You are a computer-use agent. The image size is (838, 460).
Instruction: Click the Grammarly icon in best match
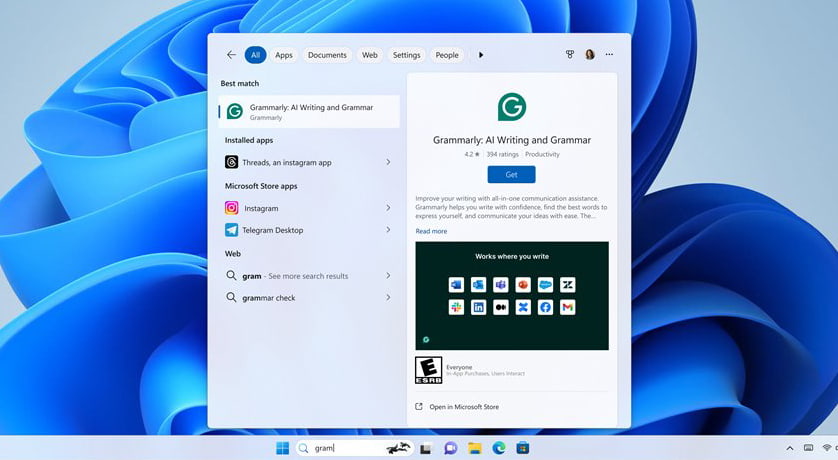235,111
